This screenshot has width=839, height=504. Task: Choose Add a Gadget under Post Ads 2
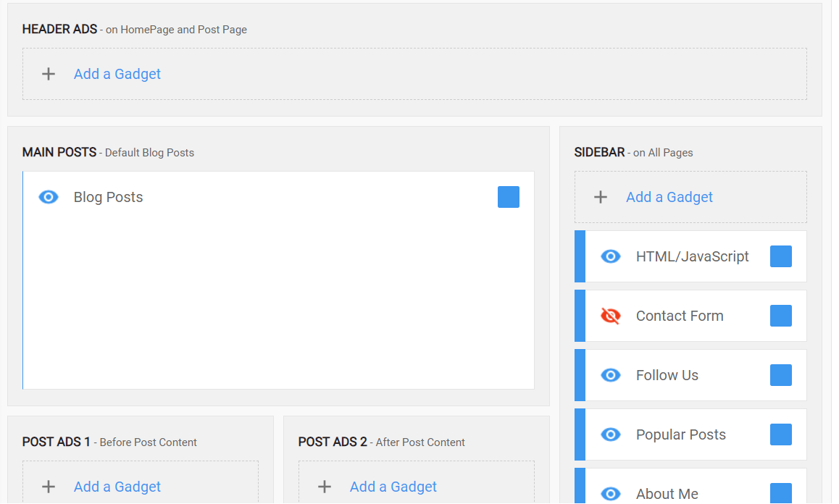(393, 487)
